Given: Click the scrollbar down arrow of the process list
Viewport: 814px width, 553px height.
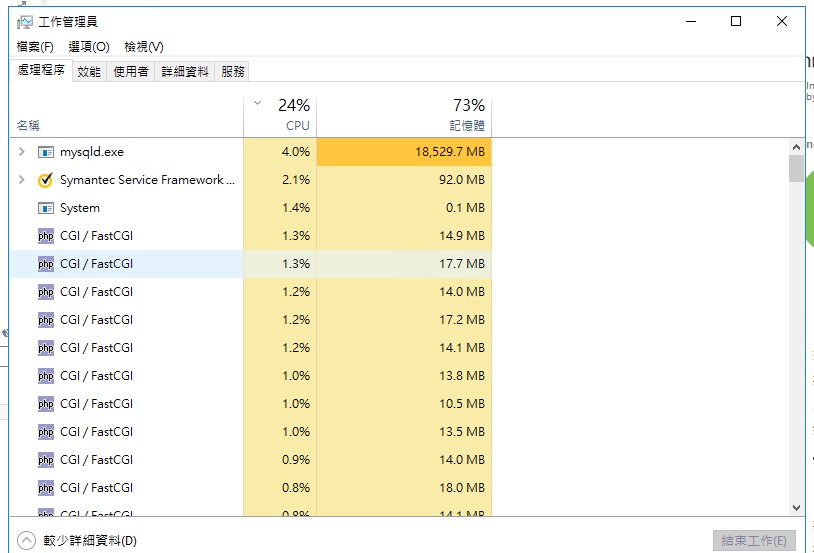Looking at the screenshot, I should [x=796, y=508].
